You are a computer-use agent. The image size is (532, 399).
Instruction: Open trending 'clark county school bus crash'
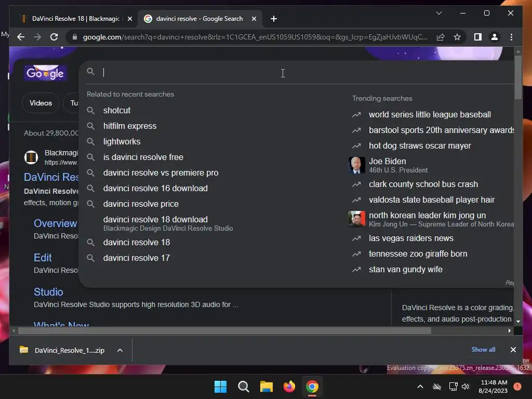point(423,184)
